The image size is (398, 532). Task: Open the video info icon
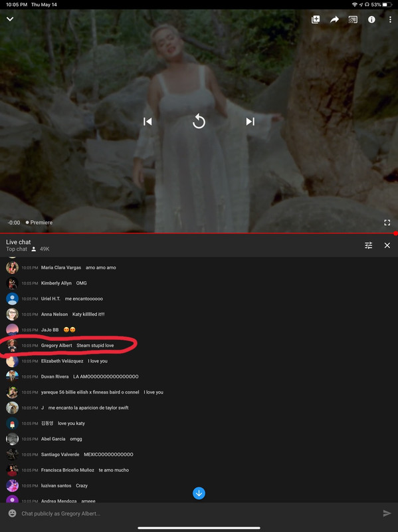(371, 19)
